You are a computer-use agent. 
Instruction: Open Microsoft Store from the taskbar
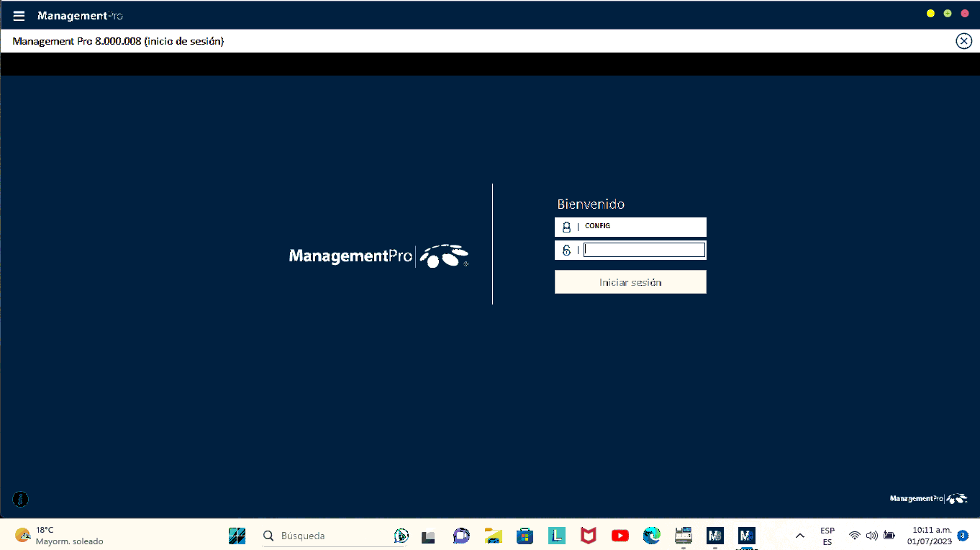[x=525, y=536]
